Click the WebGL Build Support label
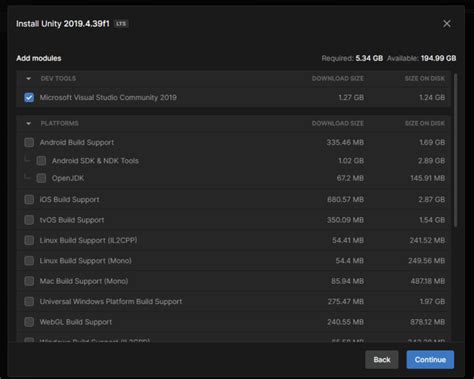This screenshot has height=379, width=474. (76, 322)
